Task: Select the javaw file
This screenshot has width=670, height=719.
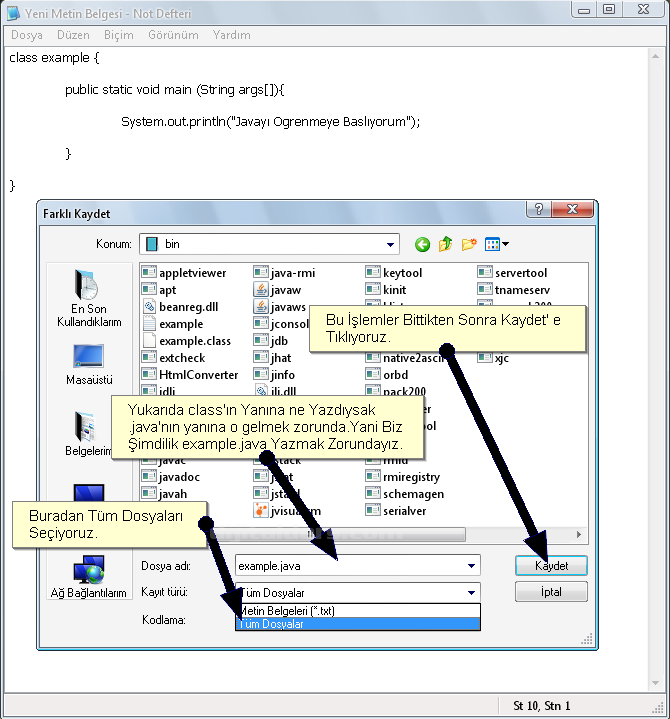Action: tap(277, 290)
